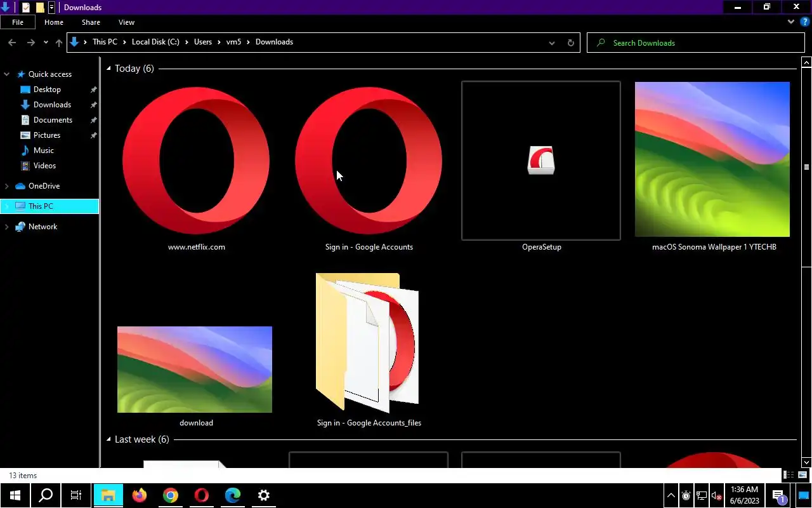Switch to details view in status bar

click(x=789, y=475)
